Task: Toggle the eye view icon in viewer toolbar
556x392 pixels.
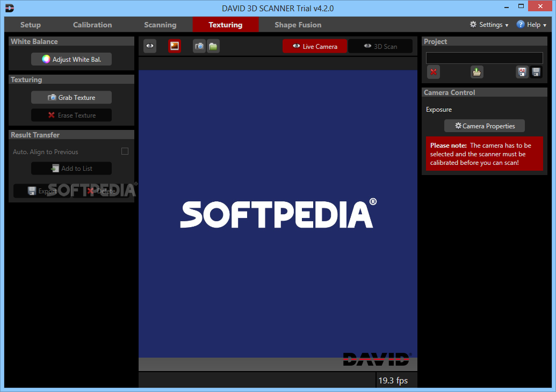Action: pos(150,46)
